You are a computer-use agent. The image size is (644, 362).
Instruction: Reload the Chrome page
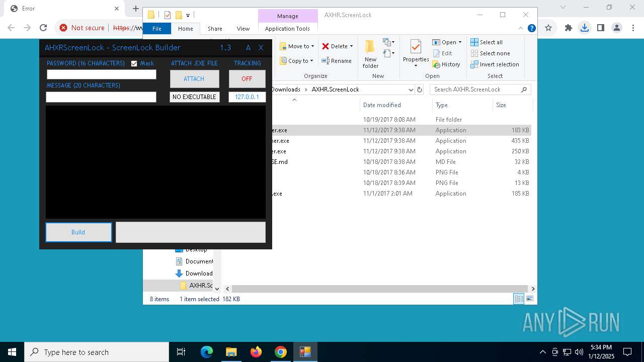(x=43, y=28)
